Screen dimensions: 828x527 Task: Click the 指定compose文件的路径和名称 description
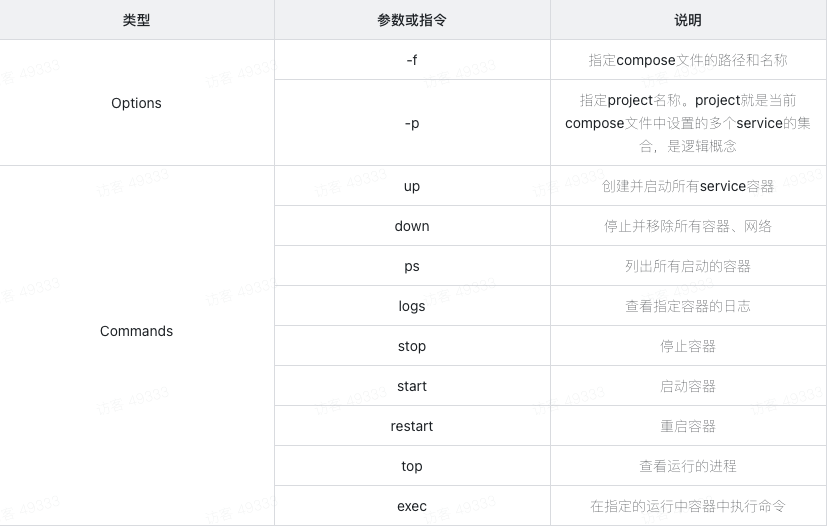[688, 60]
